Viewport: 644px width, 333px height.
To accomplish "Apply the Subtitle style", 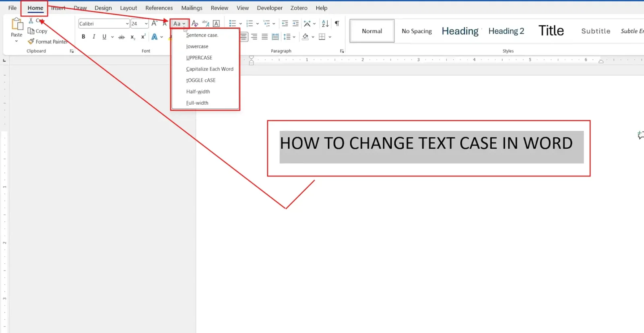I will 596,31.
